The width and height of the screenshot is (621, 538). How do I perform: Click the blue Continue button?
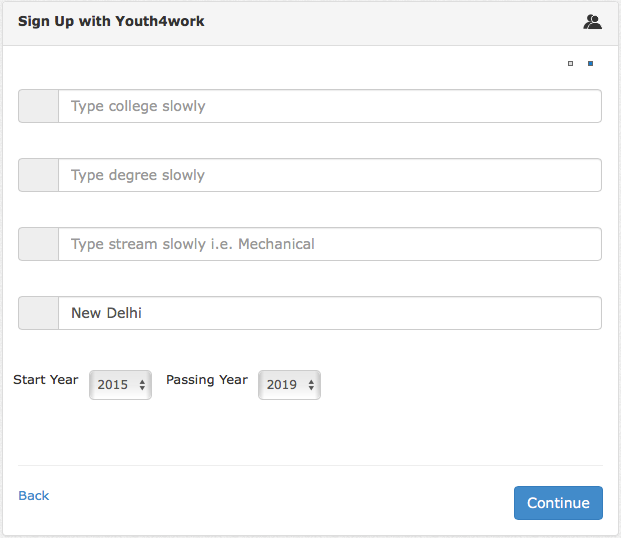(558, 503)
